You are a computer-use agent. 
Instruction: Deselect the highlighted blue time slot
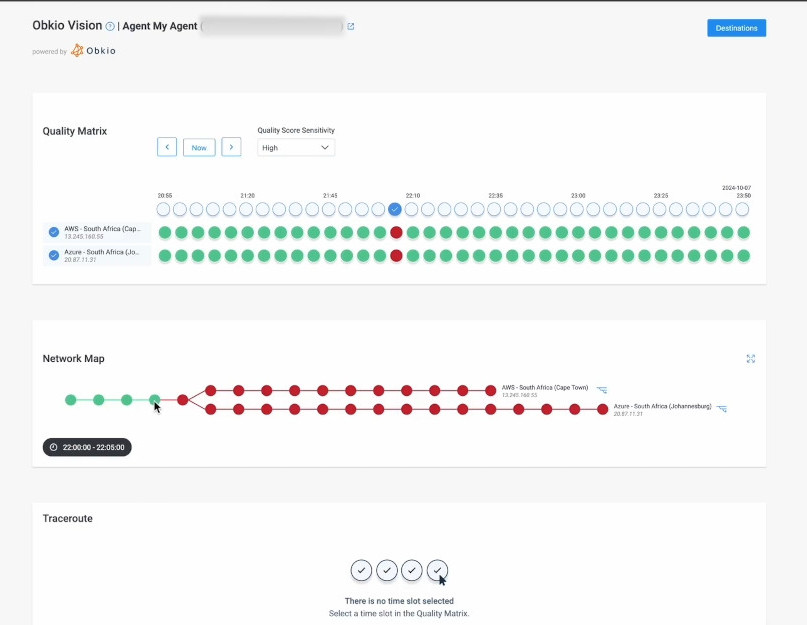pos(395,209)
